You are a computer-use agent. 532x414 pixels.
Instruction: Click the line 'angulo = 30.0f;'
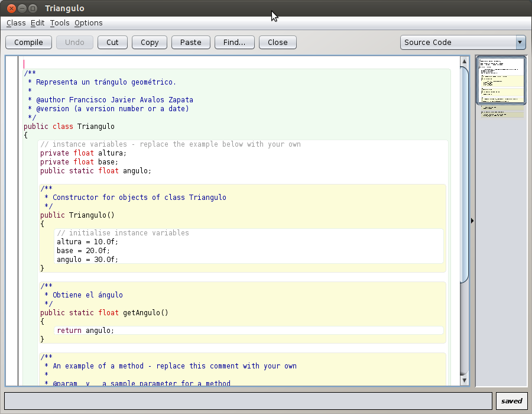pos(87,259)
